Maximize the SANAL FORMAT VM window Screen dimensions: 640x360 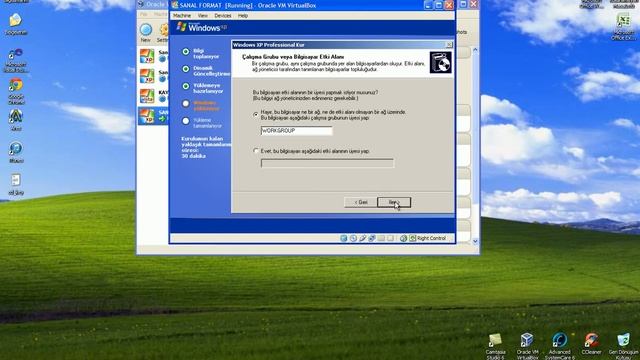[x=439, y=5]
